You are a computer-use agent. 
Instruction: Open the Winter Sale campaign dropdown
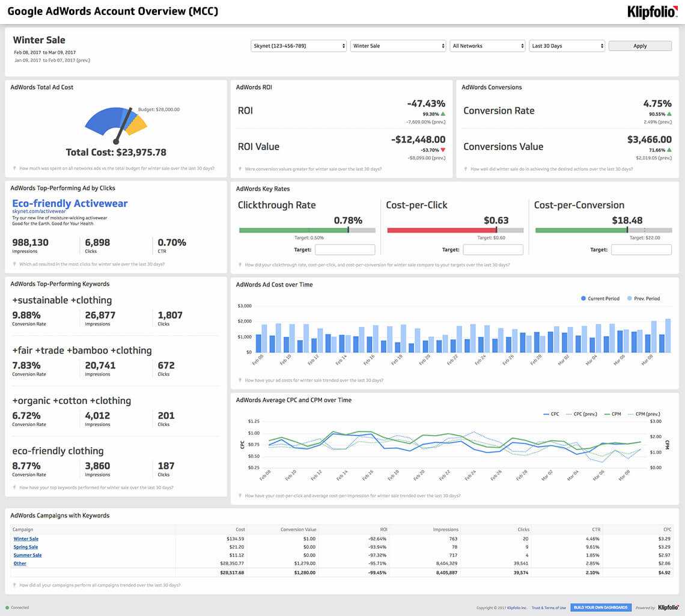[x=398, y=46]
